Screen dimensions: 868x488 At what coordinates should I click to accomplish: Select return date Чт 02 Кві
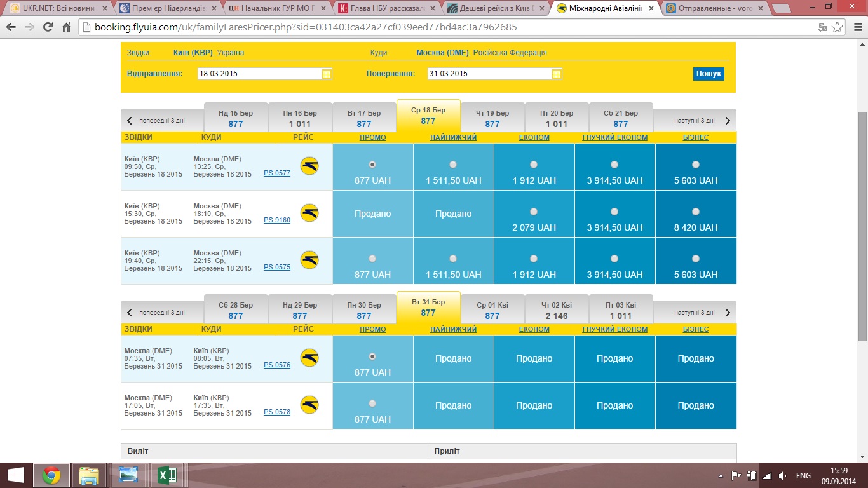[x=557, y=310]
